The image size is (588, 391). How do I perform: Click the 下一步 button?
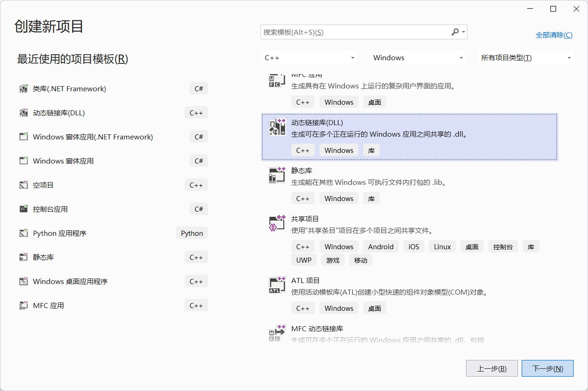pos(547,368)
